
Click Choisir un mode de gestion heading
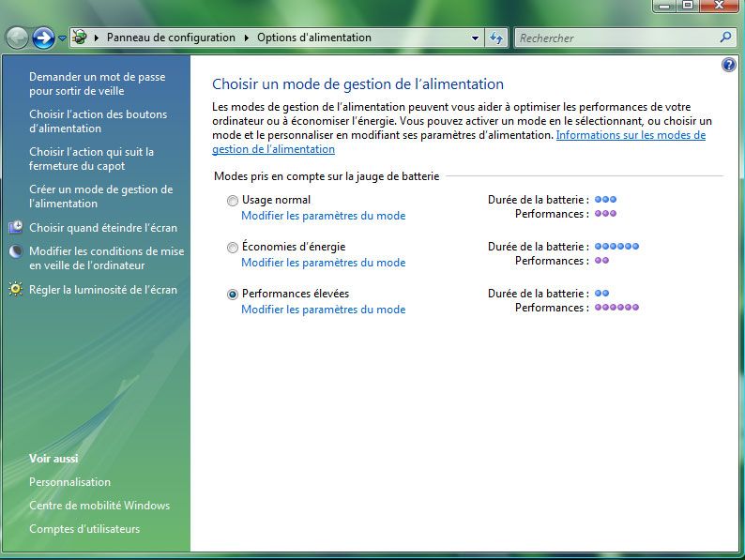pyautogui.click(x=357, y=84)
